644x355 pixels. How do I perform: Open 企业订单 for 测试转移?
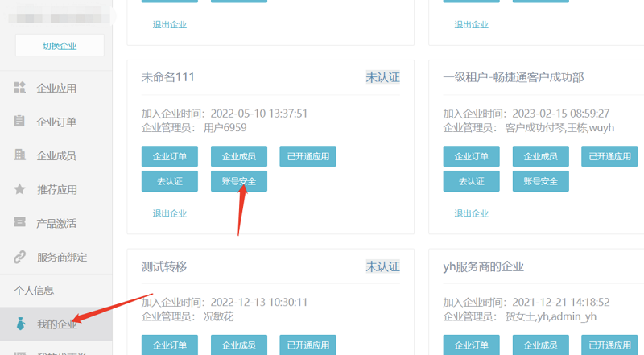point(170,345)
